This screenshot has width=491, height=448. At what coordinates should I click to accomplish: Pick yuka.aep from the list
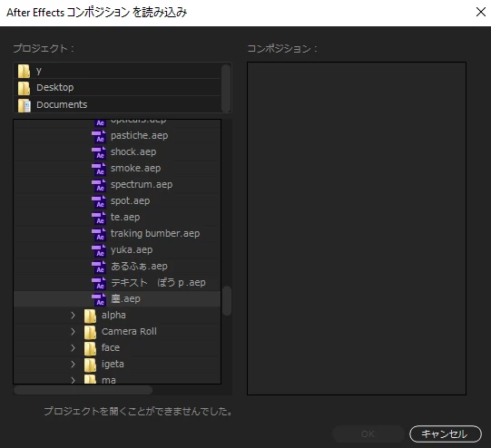pyautogui.click(x=132, y=250)
